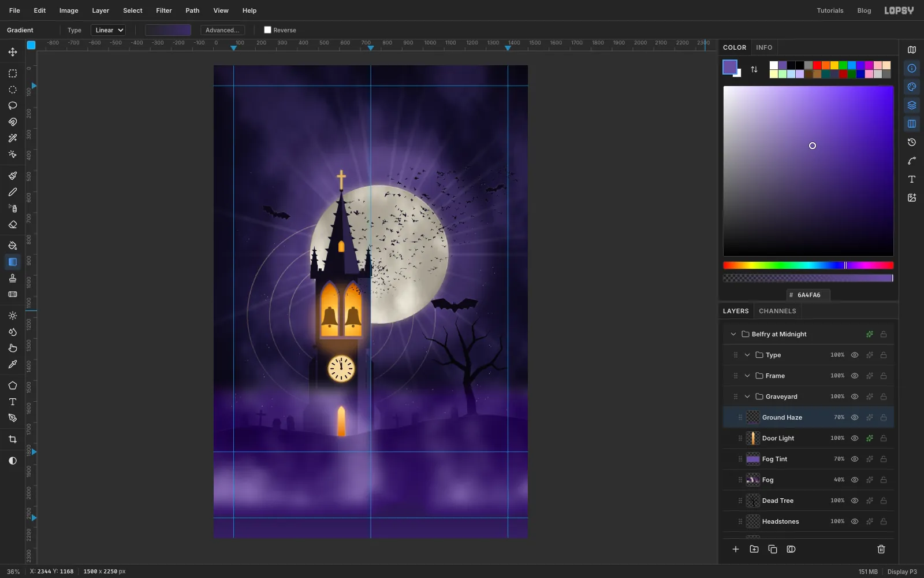This screenshot has height=578, width=924.
Task: Click the gradient preview swatch
Action: pyautogui.click(x=167, y=30)
